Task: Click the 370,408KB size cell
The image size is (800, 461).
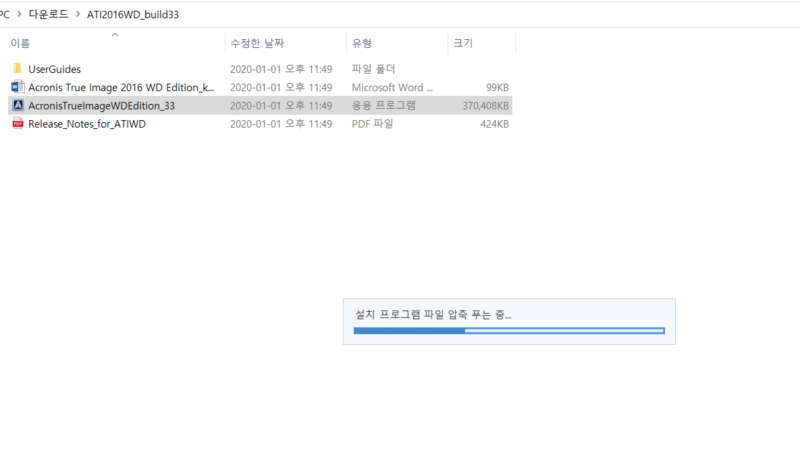Action: (x=485, y=106)
